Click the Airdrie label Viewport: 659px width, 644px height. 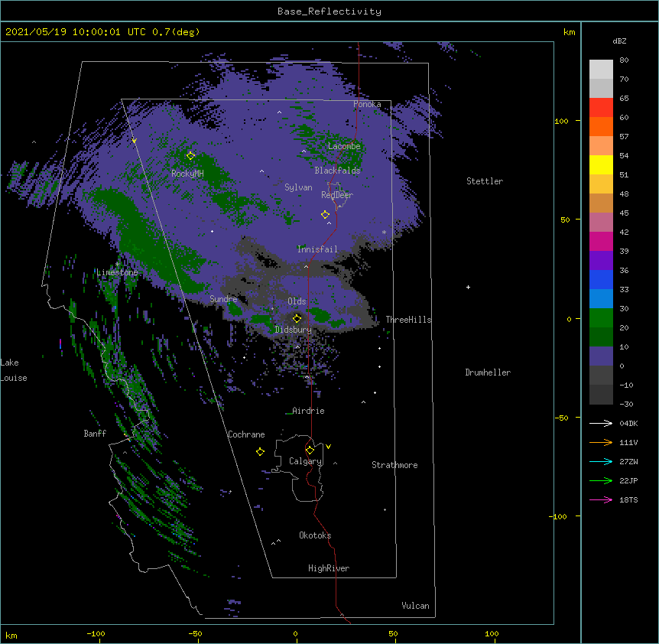308,411
